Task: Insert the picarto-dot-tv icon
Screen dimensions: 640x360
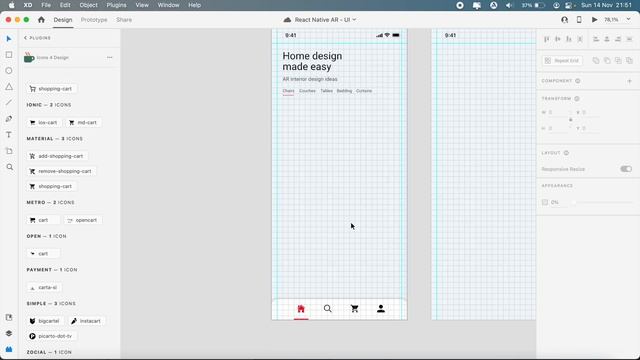Action: tap(51, 336)
